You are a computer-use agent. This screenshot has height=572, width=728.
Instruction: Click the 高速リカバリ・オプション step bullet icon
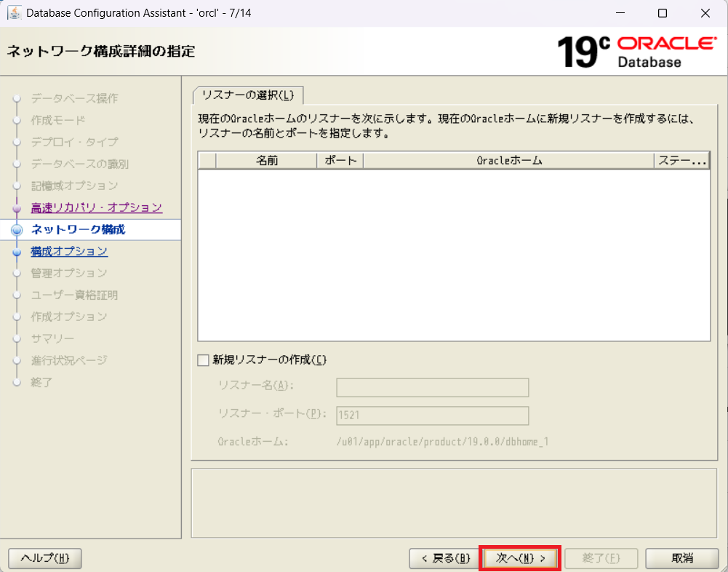[x=17, y=208]
